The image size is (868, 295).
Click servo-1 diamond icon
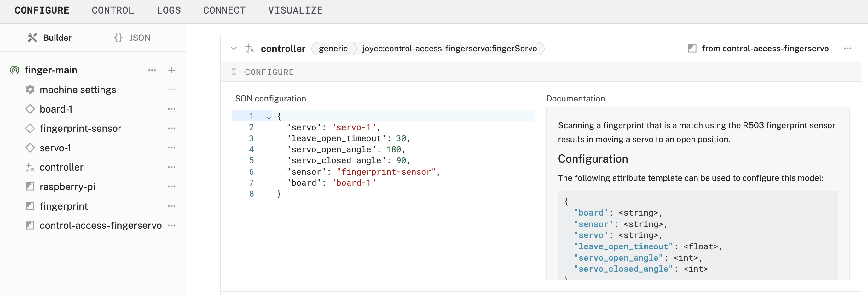coord(30,148)
